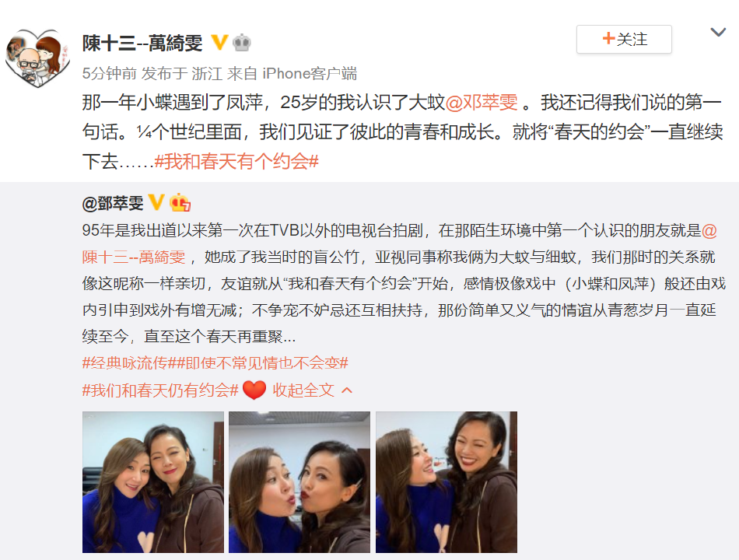Open the @邓萃雯 mention in the main post

tap(482, 103)
